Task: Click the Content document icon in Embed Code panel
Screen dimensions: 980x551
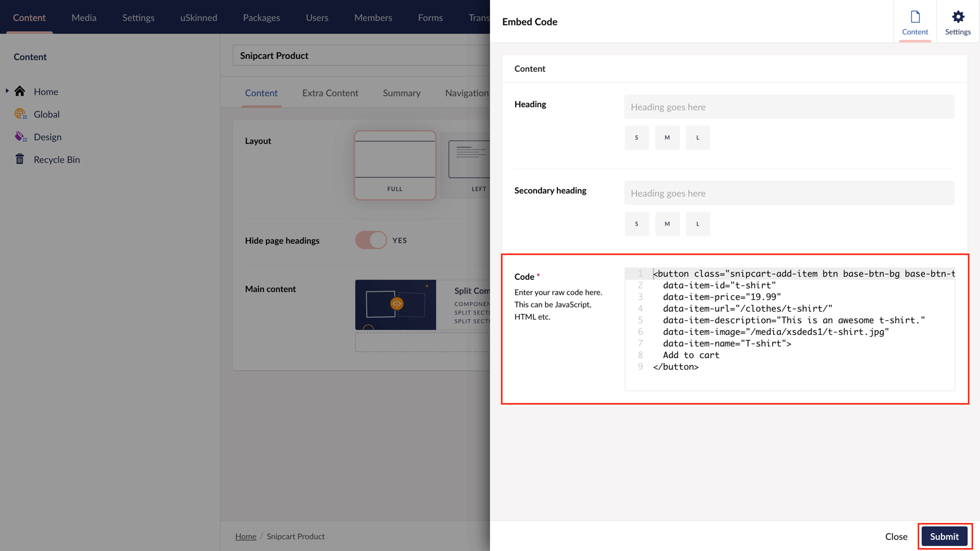Action: click(915, 21)
